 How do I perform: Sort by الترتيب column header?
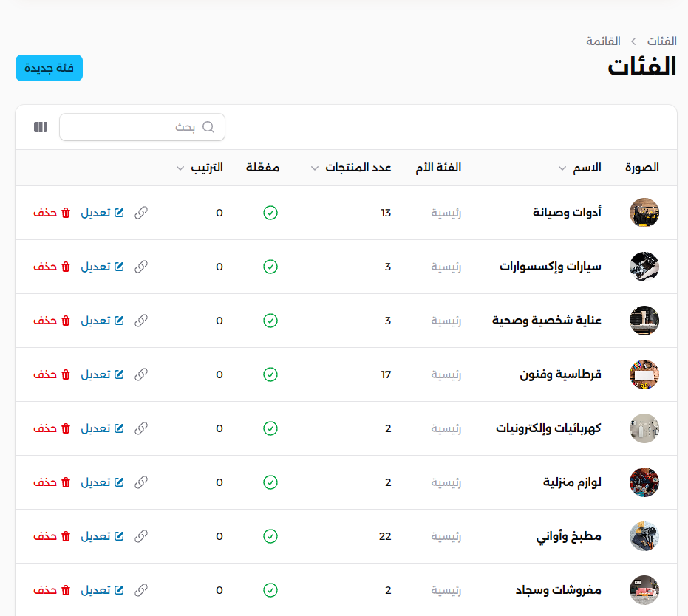point(200,168)
